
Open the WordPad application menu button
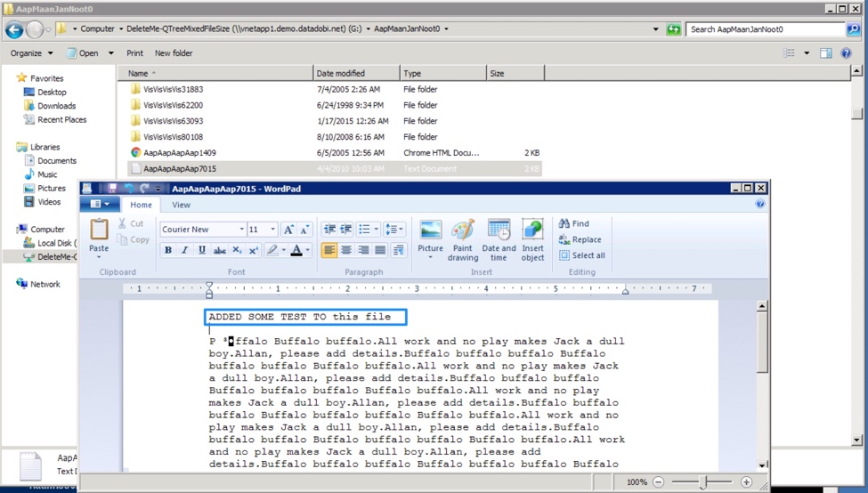[99, 205]
